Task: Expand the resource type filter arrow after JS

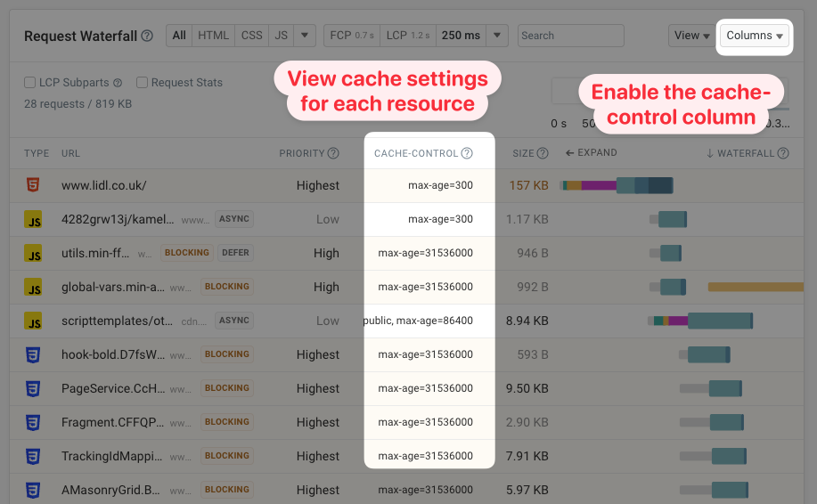Action: [305, 36]
